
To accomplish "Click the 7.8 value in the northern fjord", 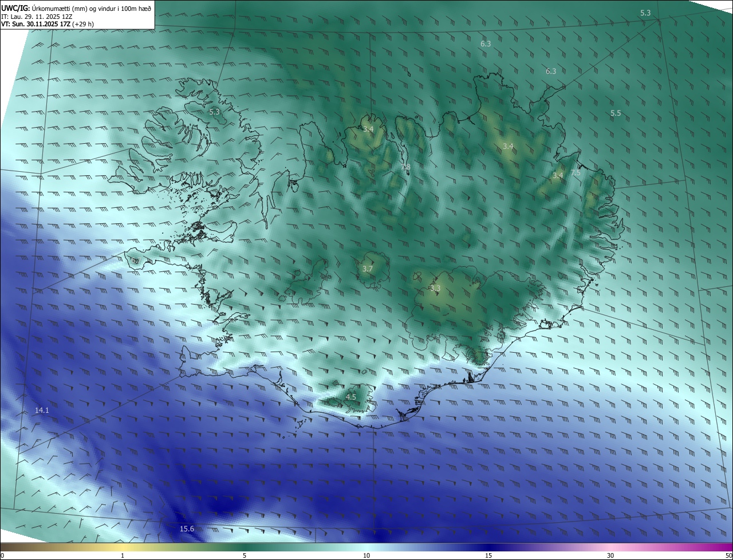I will click(x=405, y=167).
